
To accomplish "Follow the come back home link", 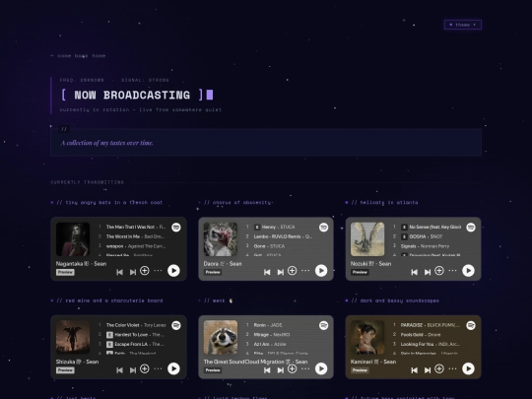I will click(78, 55).
